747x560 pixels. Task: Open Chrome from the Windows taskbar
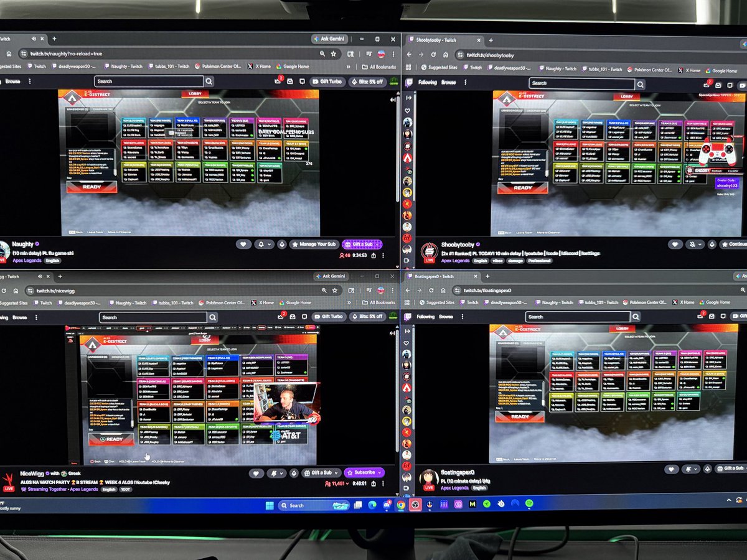pyautogui.click(x=402, y=504)
